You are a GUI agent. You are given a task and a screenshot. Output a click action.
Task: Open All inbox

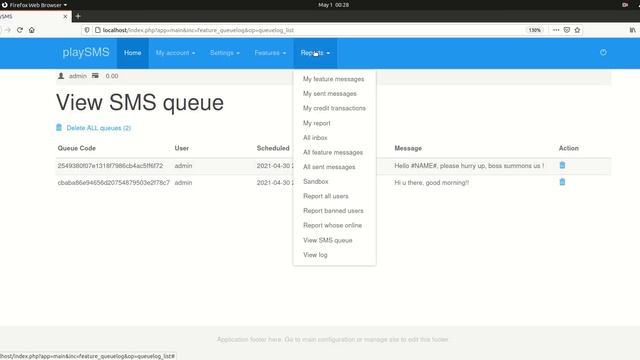click(x=315, y=138)
